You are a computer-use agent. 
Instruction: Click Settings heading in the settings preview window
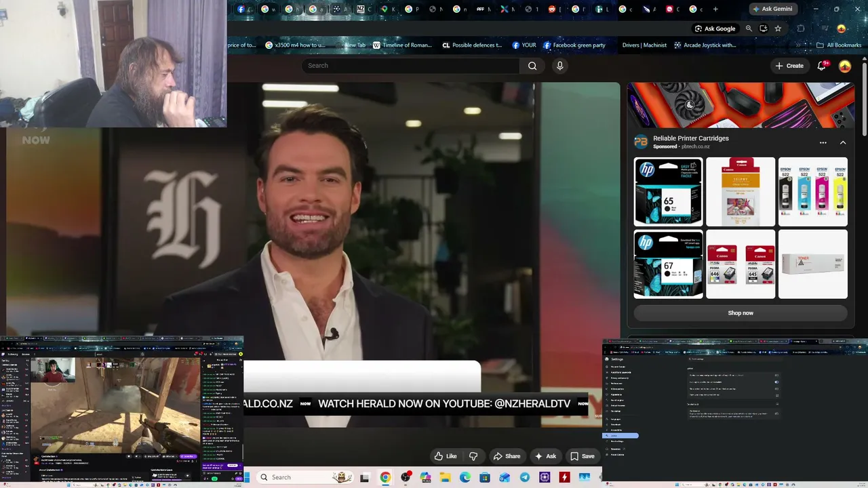[616, 359]
